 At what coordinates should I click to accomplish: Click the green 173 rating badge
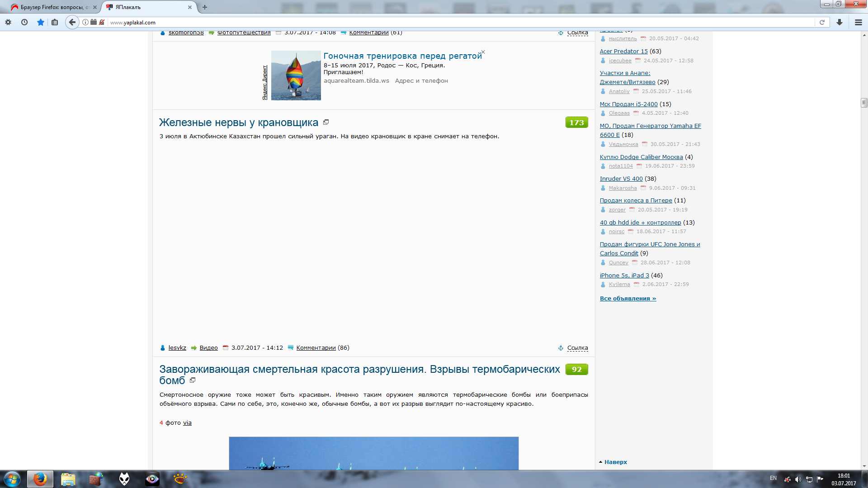[576, 122]
